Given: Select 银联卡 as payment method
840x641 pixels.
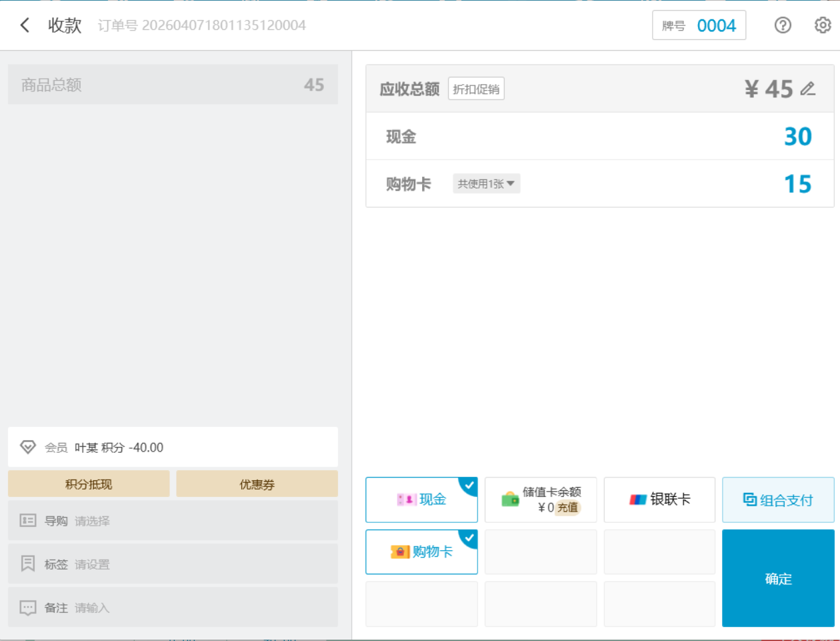Looking at the screenshot, I should [x=659, y=500].
